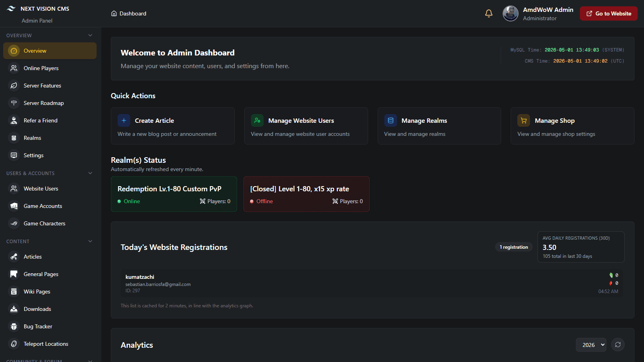Click the Game Accounts icon
The width and height of the screenshot is (644, 362).
[x=14, y=206]
